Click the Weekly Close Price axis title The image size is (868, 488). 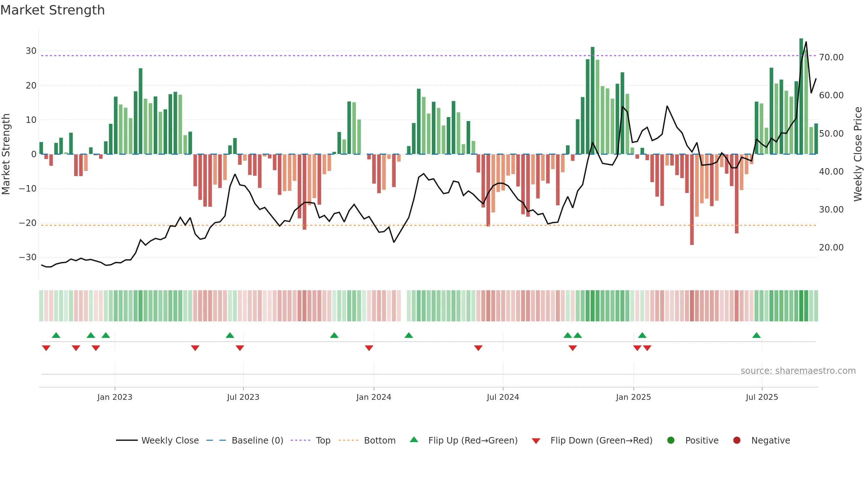[x=858, y=154]
